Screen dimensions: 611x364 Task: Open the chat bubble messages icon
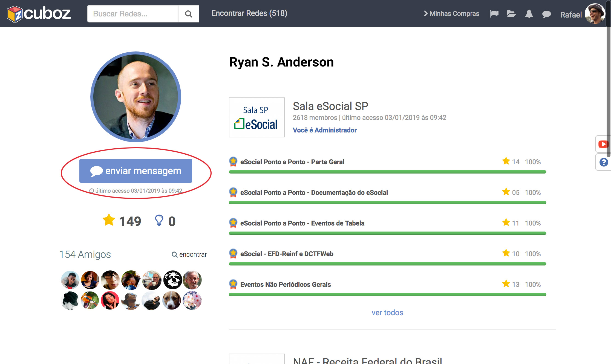[x=546, y=14]
